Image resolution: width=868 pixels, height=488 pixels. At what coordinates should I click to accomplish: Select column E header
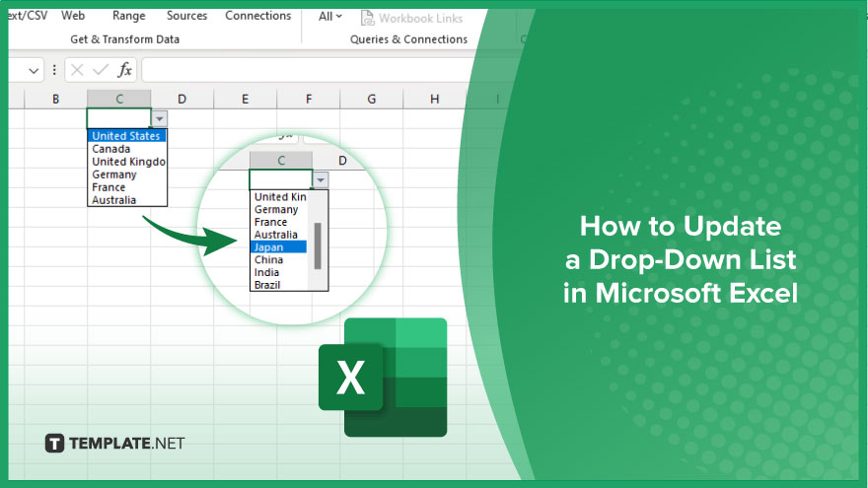tap(245, 99)
